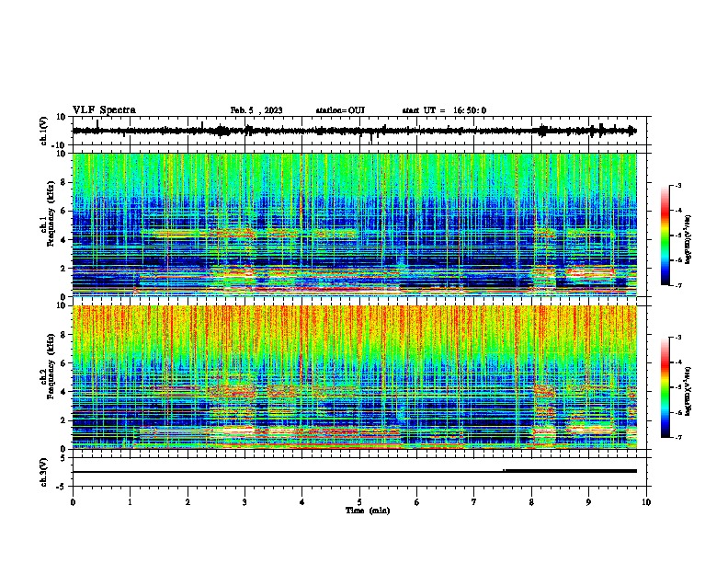The width and height of the screenshot is (728, 563).
Task: Click the -7 label on ch.2 color bar
Action: click(x=677, y=438)
